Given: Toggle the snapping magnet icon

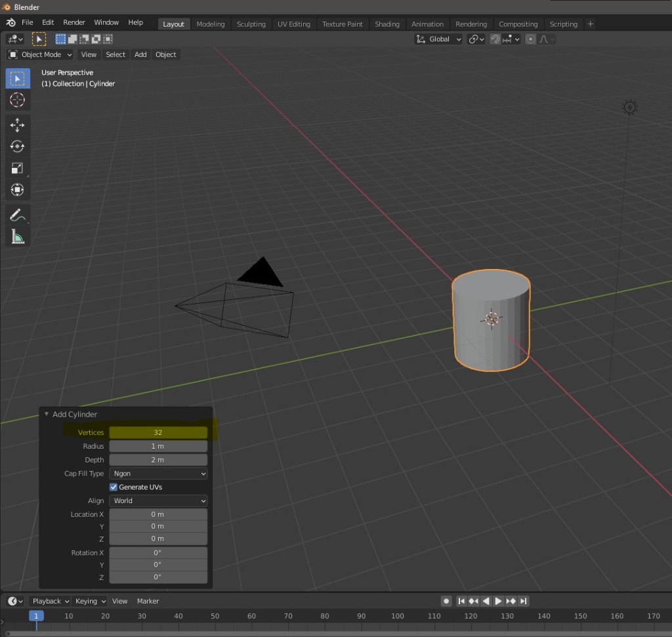Looking at the screenshot, I should [495, 39].
